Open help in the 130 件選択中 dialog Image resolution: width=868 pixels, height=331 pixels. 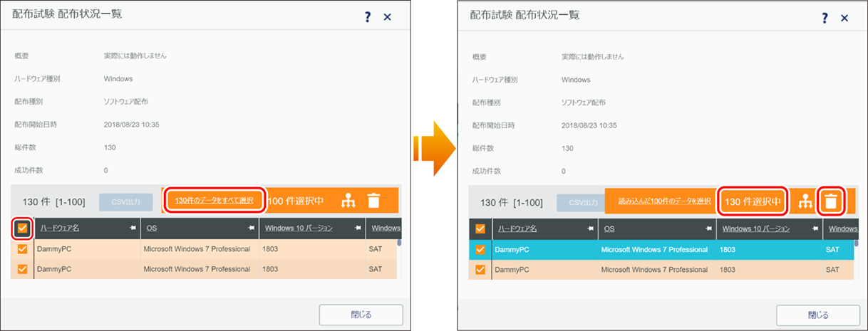(x=825, y=17)
